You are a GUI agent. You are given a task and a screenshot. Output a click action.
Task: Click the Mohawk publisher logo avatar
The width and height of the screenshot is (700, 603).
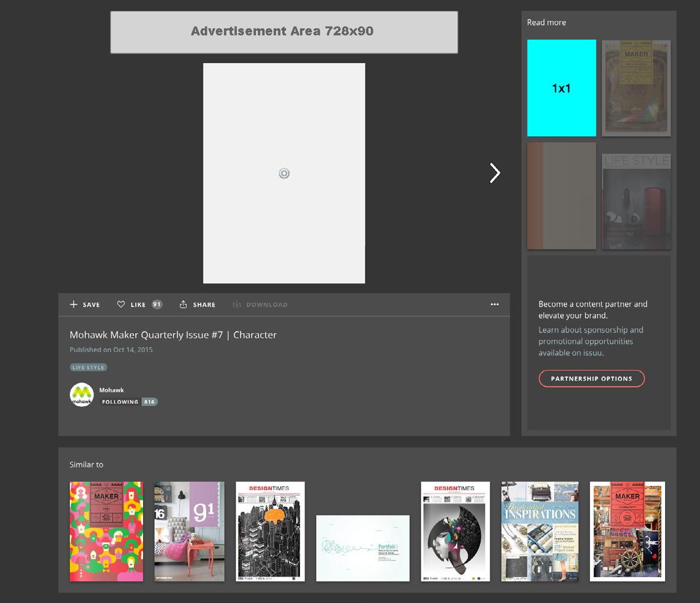pyautogui.click(x=82, y=395)
